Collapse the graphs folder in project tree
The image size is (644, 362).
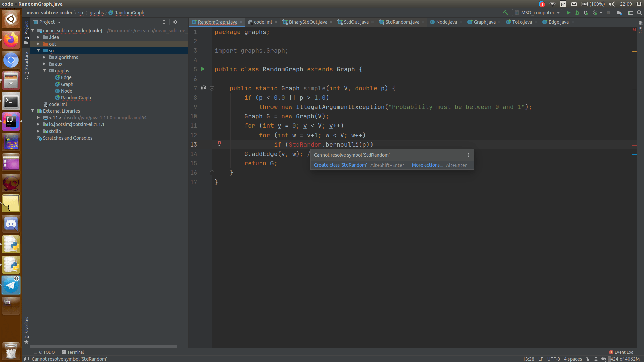coord(44,71)
